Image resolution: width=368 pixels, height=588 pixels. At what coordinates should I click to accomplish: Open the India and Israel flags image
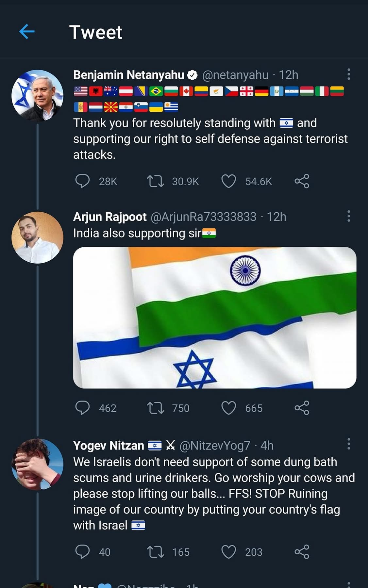tap(214, 318)
